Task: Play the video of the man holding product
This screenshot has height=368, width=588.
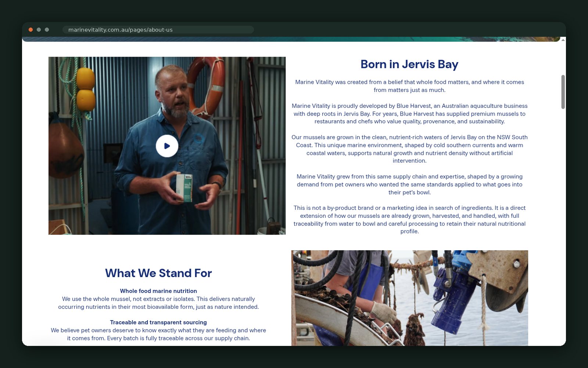Action: coord(167,146)
